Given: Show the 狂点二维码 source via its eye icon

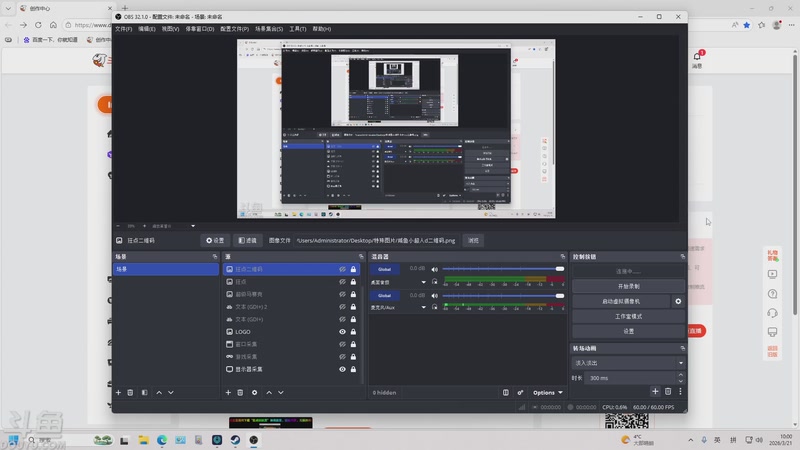Looking at the screenshot, I should 342,269.
